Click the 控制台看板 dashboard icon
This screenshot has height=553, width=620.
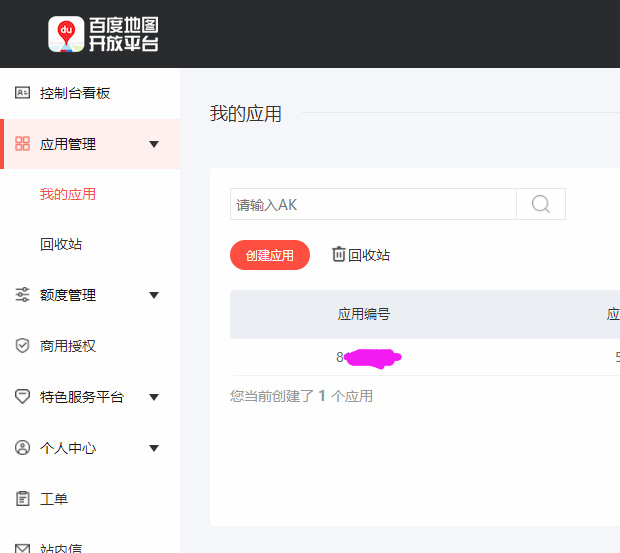click(x=22, y=92)
